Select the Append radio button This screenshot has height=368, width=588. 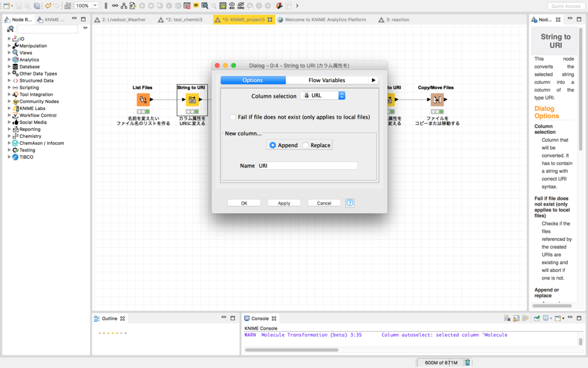point(273,145)
